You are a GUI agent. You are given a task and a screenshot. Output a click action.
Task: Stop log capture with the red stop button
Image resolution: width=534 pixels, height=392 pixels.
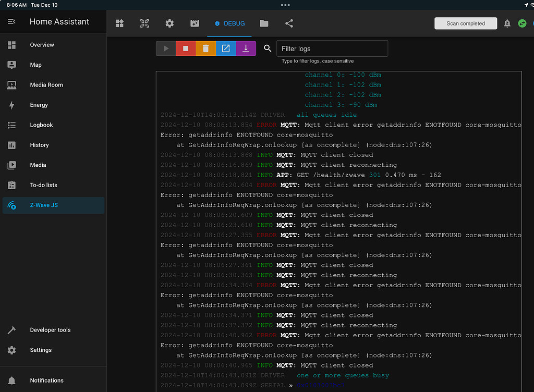click(186, 48)
